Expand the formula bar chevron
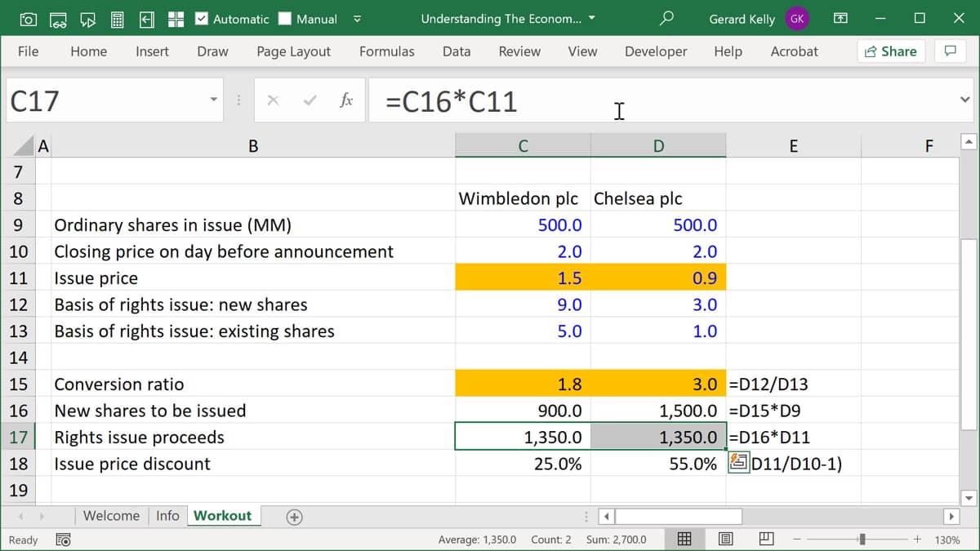Image resolution: width=980 pixels, height=551 pixels. tap(964, 100)
